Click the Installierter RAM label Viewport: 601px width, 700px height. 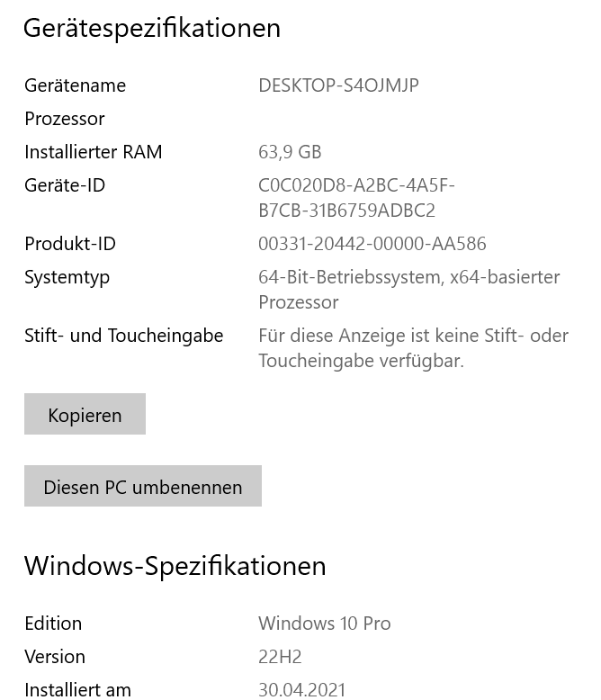[x=94, y=152]
